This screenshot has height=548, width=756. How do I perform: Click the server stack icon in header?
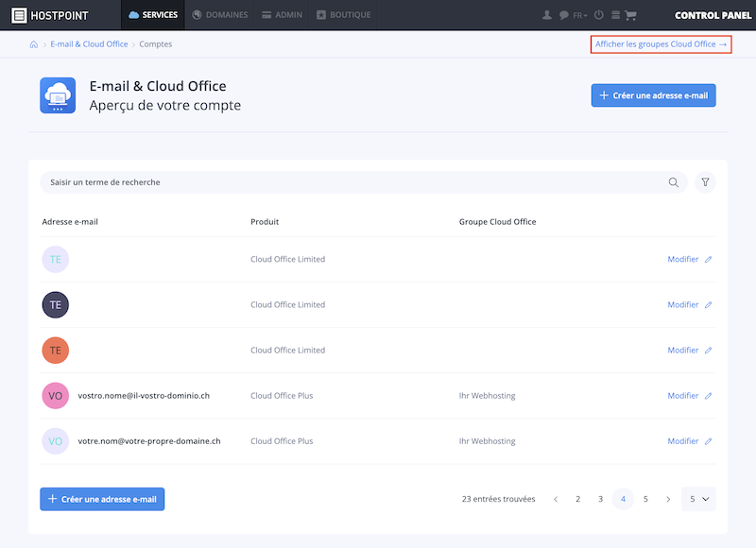[x=616, y=15]
